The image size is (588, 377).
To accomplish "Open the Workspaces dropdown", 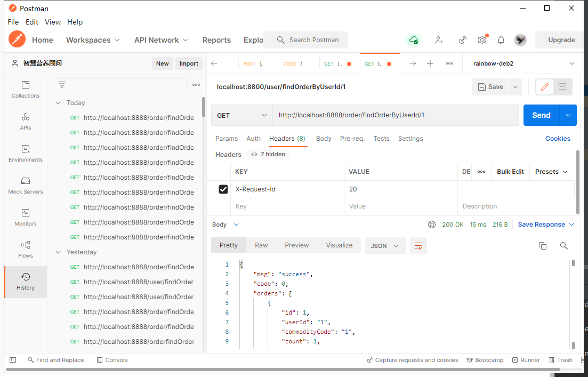I will (x=93, y=40).
